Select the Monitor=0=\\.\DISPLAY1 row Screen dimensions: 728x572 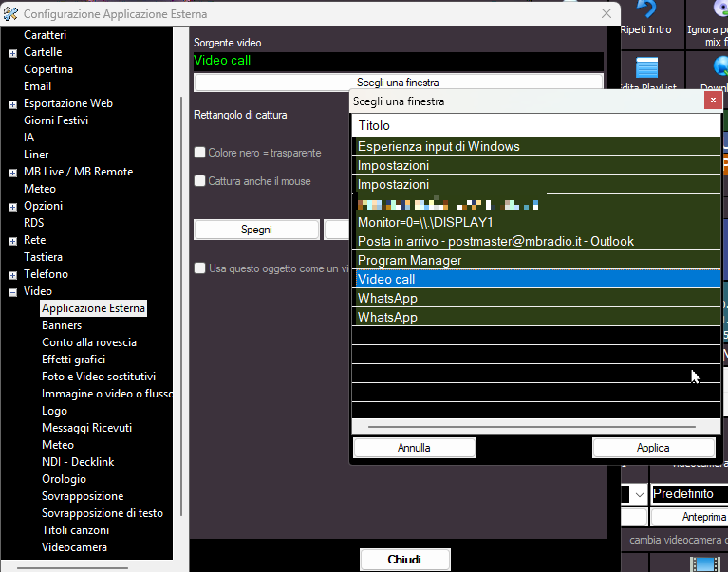point(536,222)
